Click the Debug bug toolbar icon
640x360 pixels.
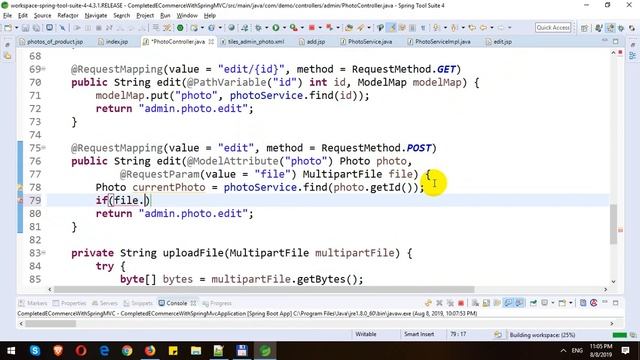coord(258,28)
